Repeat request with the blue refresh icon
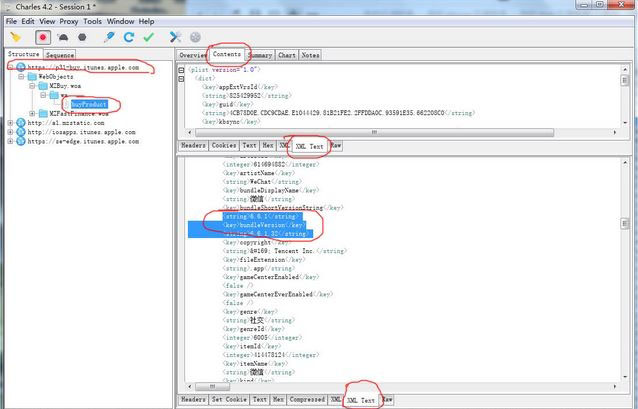This screenshot has height=409, width=638. coord(129,37)
